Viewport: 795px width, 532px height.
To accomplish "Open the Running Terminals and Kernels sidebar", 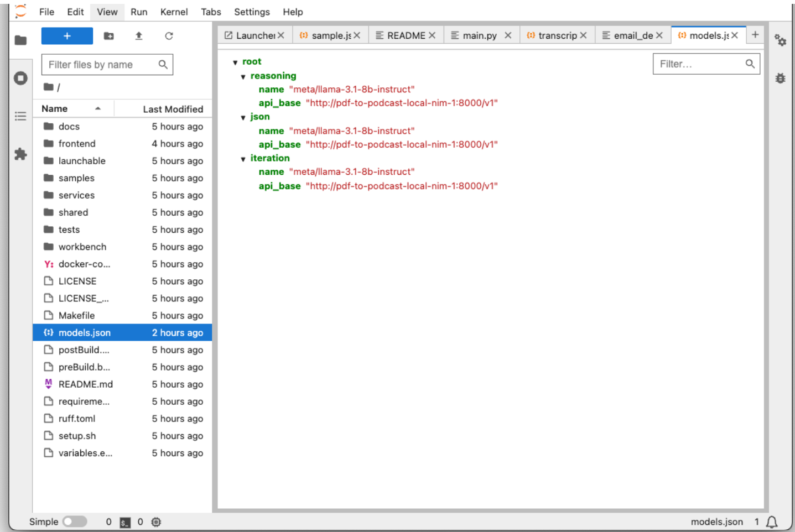I will [x=20, y=79].
